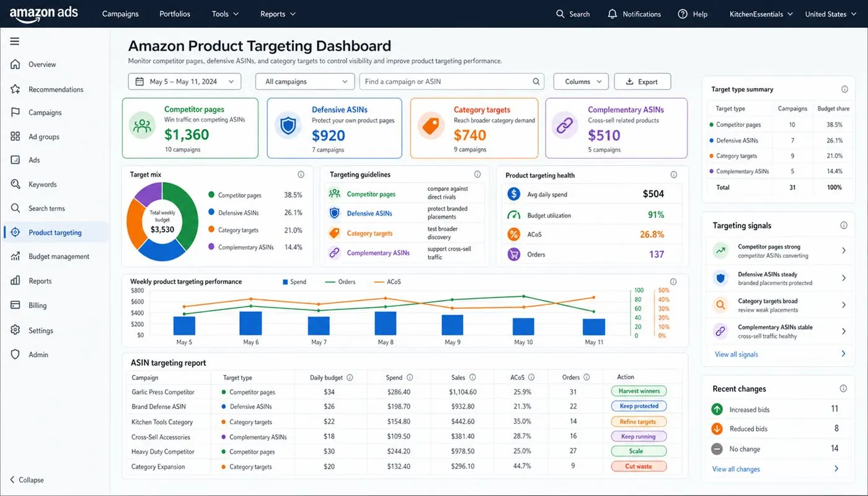Click the Cut waste action button
This screenshot has height=496, width=868.
[x=639, y=466]
